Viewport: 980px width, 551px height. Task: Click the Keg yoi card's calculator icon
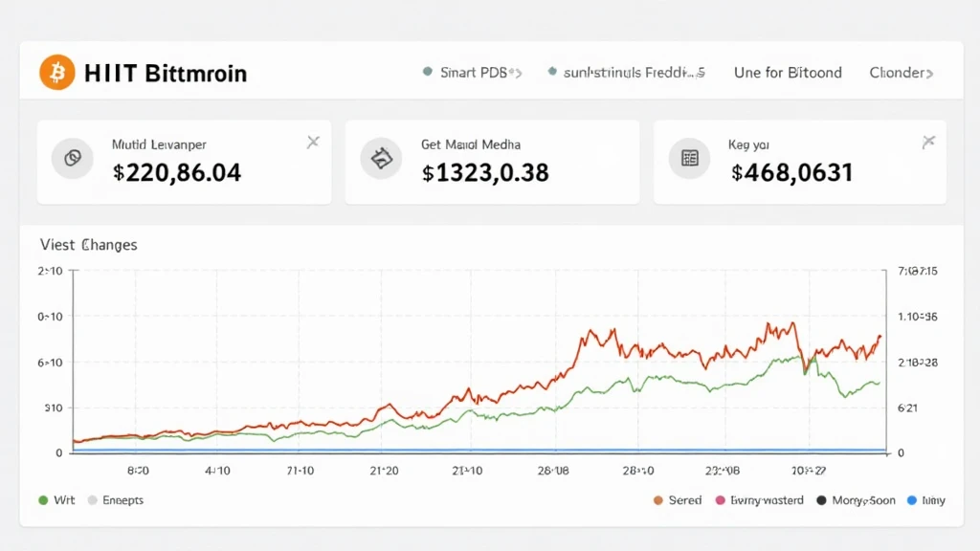point(689,159)
